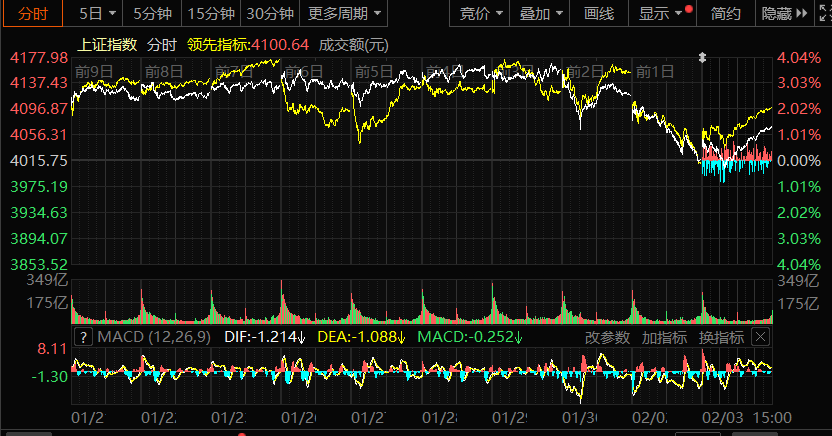
Task: Click the collapse arrows icon above right axis
Action: pos(702,58)
